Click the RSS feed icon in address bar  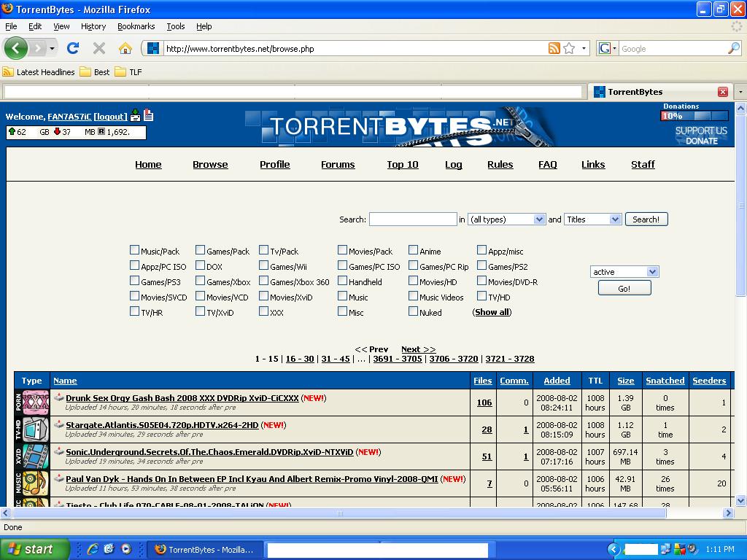(554, 48)
